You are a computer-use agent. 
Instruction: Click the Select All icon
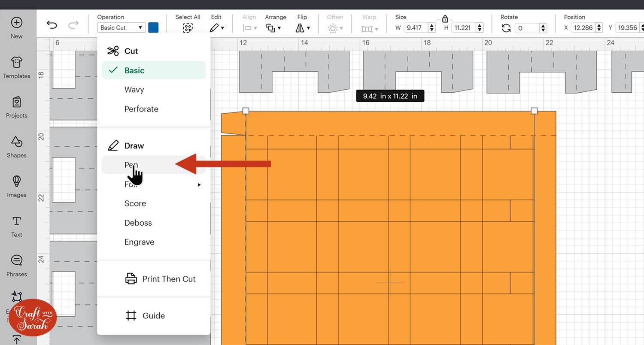tap(188, 28)
